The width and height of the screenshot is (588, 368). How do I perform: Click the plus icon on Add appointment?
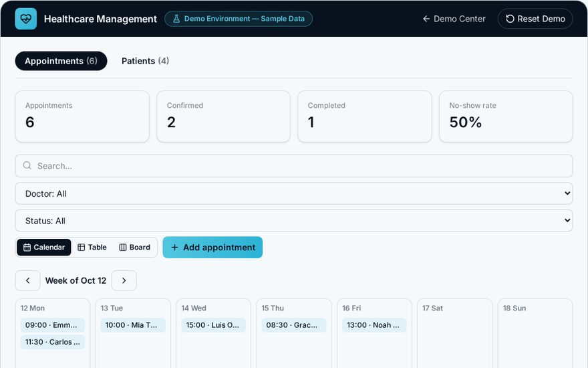[x=174, y=248]
